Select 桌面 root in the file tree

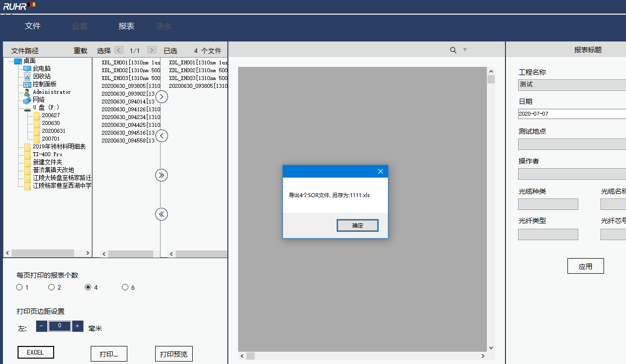(29, 61)
